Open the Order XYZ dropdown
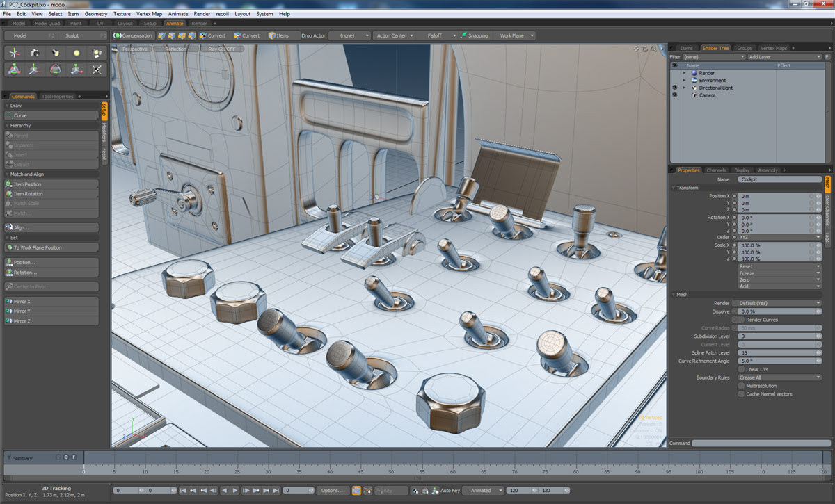The image size is (835, 504). [779, 237]
